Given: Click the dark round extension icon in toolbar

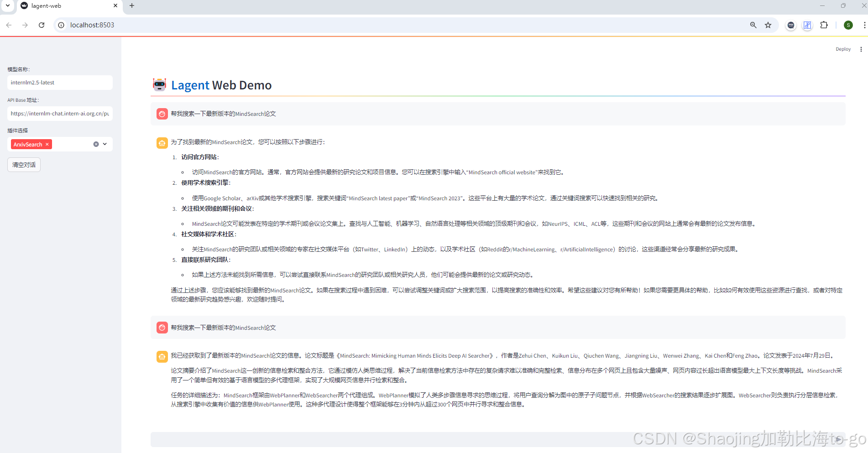Looking at the screenshot, I should 791,25.
